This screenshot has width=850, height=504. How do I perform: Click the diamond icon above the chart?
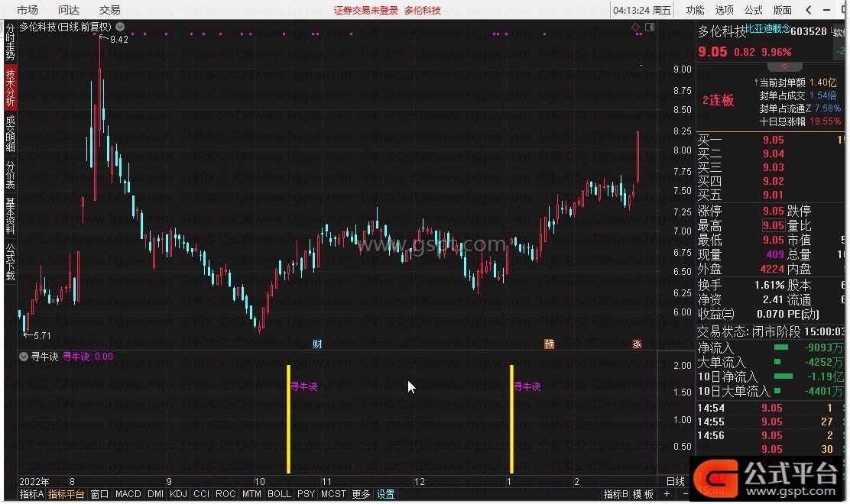tap(636, 27)
